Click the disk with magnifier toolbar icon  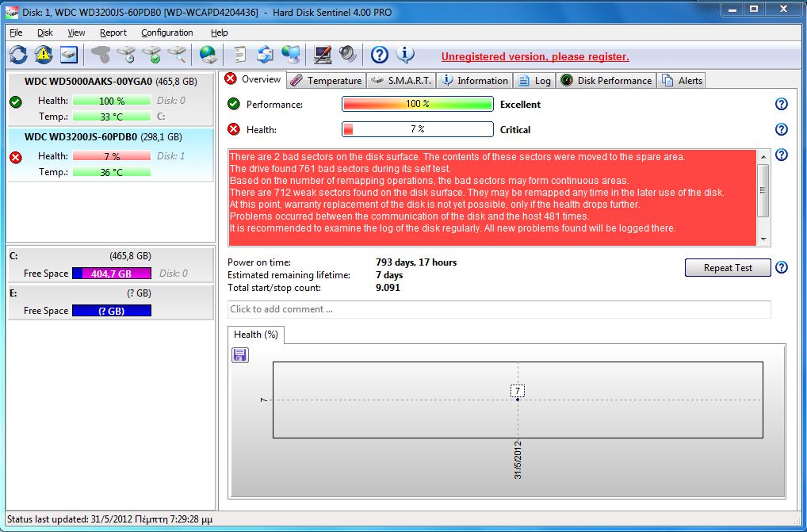(x=177, y=55)
